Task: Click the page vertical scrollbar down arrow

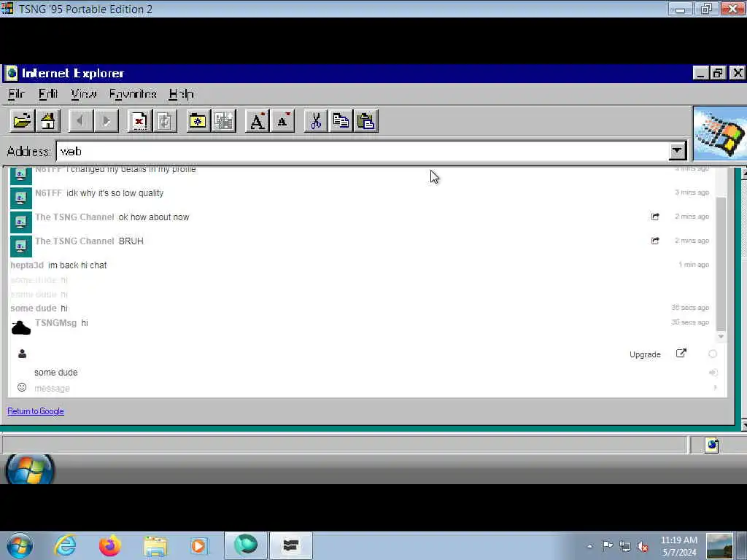Action: (743, 425)
